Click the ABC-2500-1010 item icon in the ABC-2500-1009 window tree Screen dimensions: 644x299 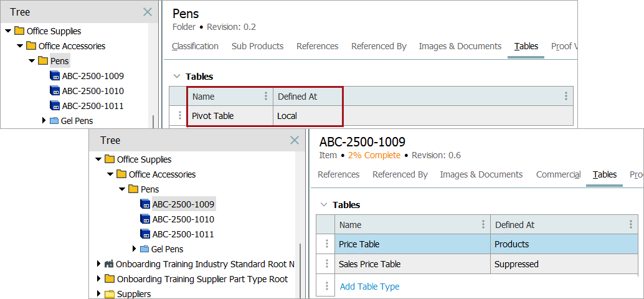[x=145, y=219]
